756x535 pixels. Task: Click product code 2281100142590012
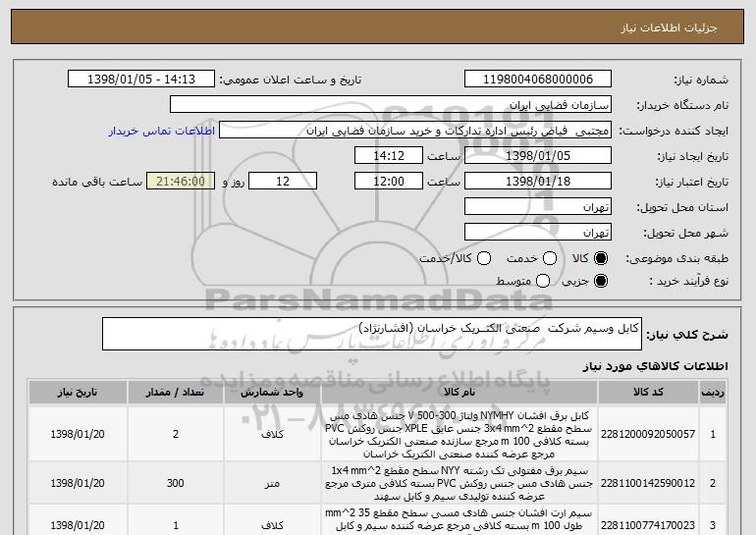(648, 483)
